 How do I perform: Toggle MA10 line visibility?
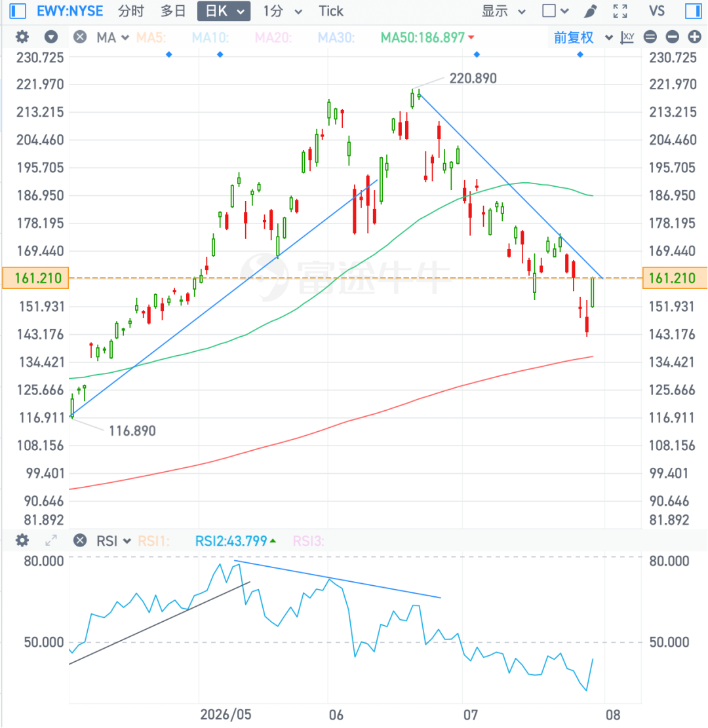click(210, 37)
